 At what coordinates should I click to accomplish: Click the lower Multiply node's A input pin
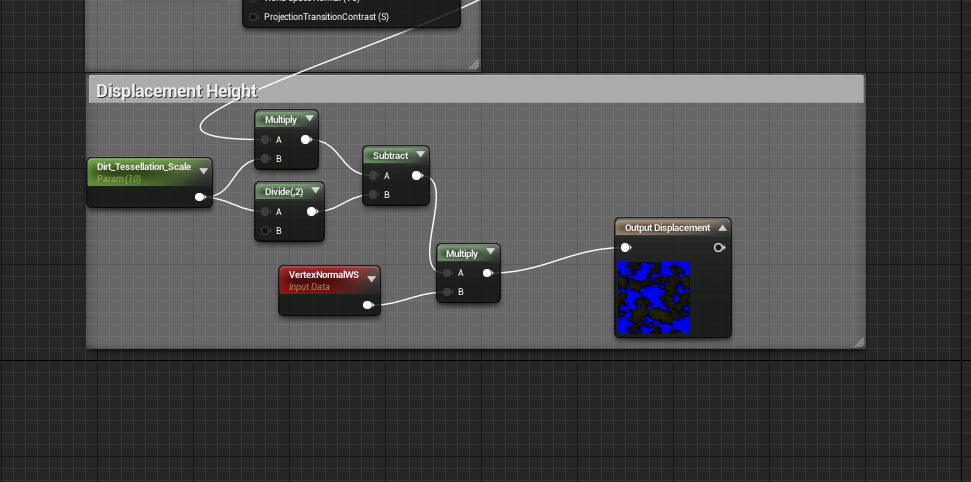tap(447, 273)
